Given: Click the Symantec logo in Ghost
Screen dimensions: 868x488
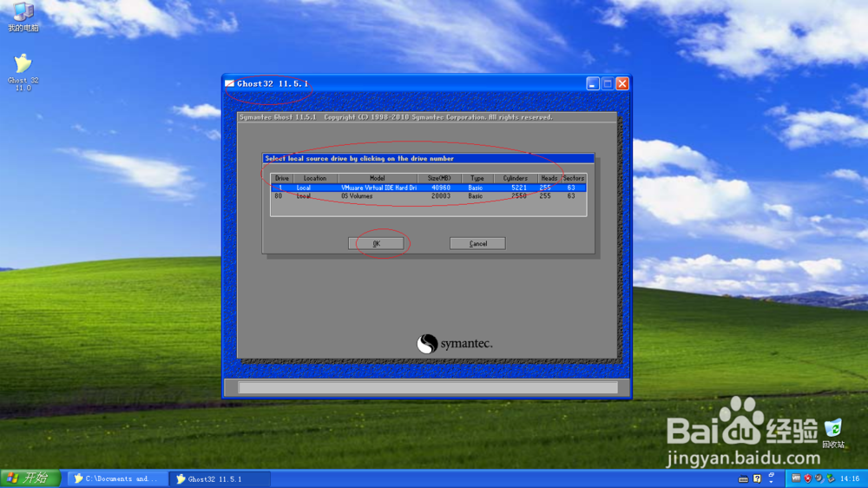Looking at the screenshot, I should tap(455, 344).
